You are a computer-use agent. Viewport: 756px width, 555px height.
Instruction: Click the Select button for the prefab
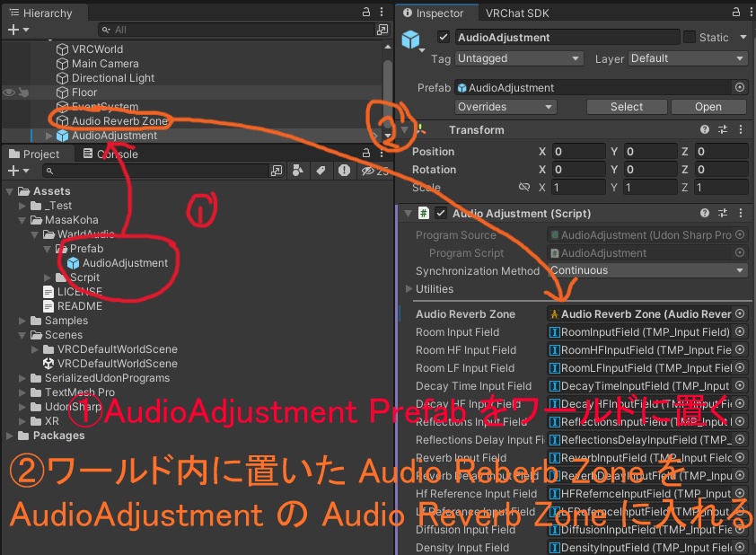(x=626, y=106)
